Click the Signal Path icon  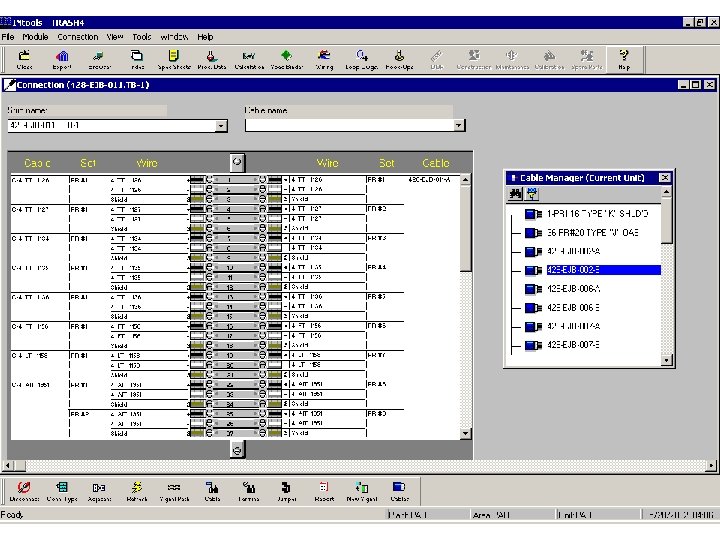click(174, 491)
